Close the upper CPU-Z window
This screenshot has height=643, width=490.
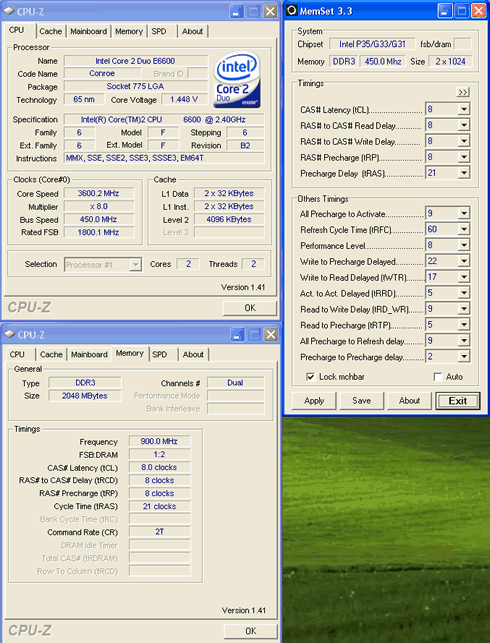coord(270,11)
